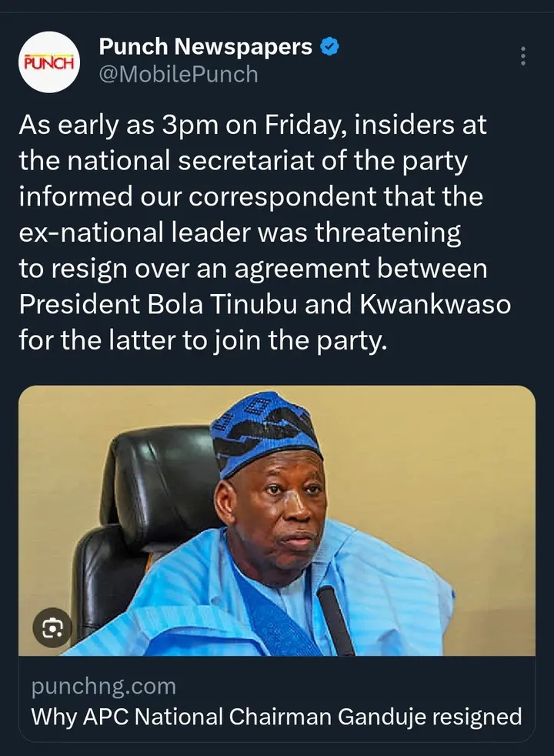Open "Why APC National Chairman Ganduje resigned" headline
The width and height of the screenshot is (554, 756).
(x=276, y=717)
